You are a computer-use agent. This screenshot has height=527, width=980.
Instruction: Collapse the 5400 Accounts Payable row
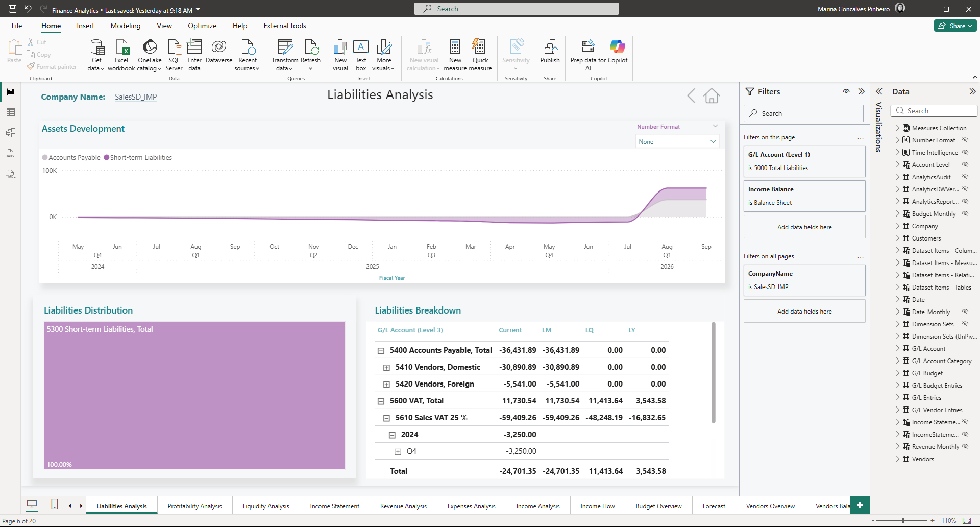point(381,351)
